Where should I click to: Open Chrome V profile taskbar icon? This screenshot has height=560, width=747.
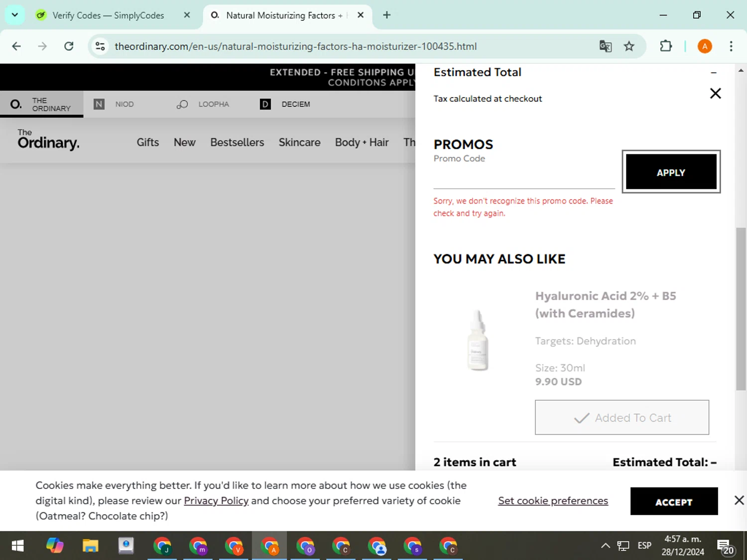click(x=234, y=546)
